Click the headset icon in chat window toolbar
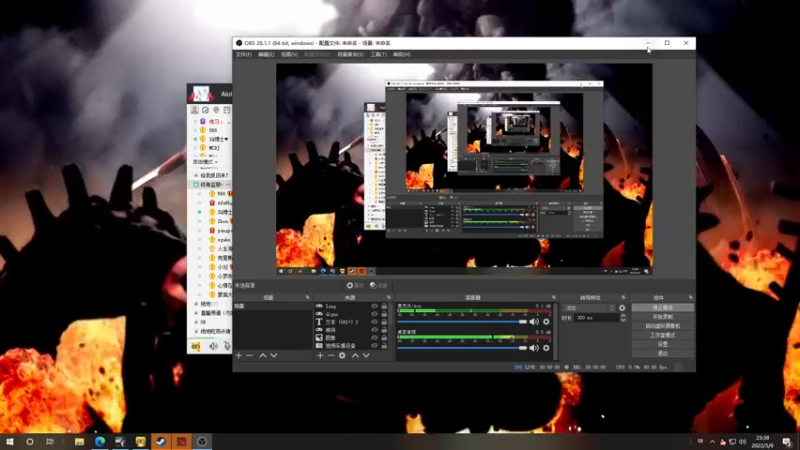 [205, 110]
